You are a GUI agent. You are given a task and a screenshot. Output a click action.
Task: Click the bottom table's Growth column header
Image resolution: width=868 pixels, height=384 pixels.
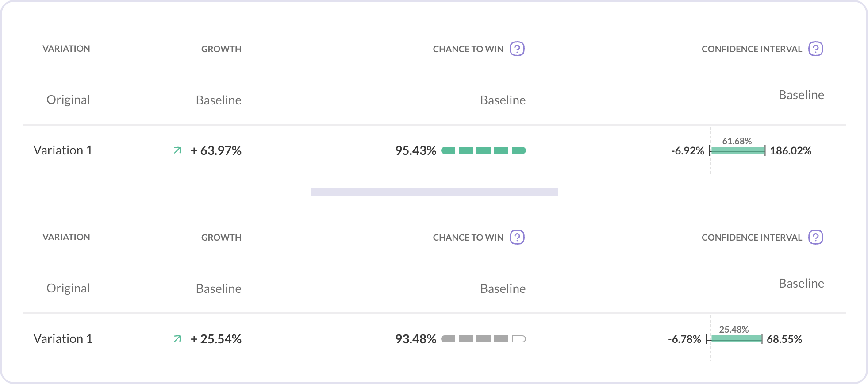[x=221, y=238]
